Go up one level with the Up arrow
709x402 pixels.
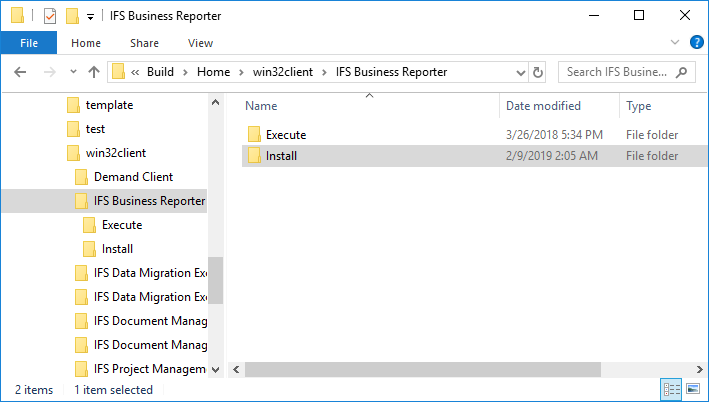94,72
